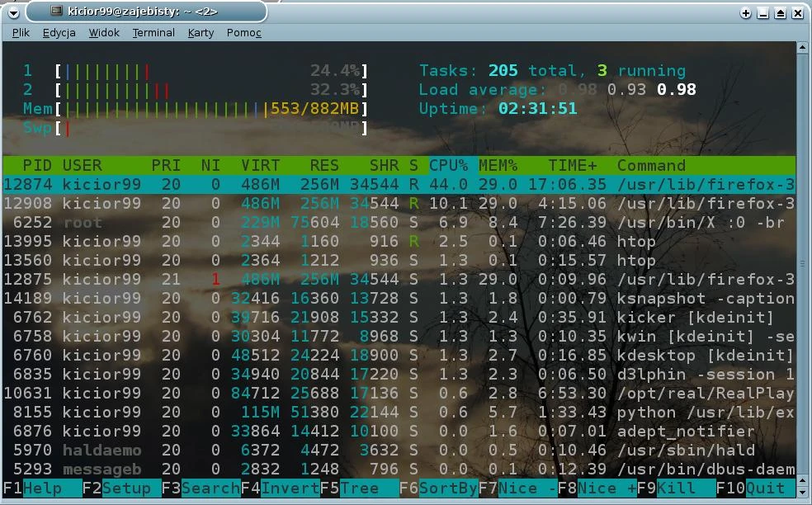The height and width of the screenshot is (505, 812).
Task: Click the terminal scrollbar down arrow at bottom
Action: click(802, 492)
